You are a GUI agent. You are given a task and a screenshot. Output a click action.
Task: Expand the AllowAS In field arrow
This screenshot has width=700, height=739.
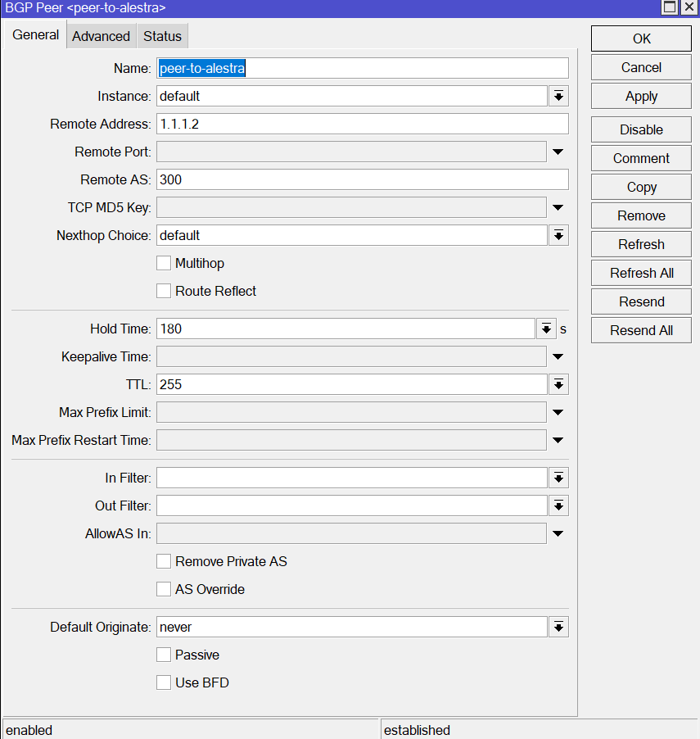pyautogui.click(x=558, y=533)
